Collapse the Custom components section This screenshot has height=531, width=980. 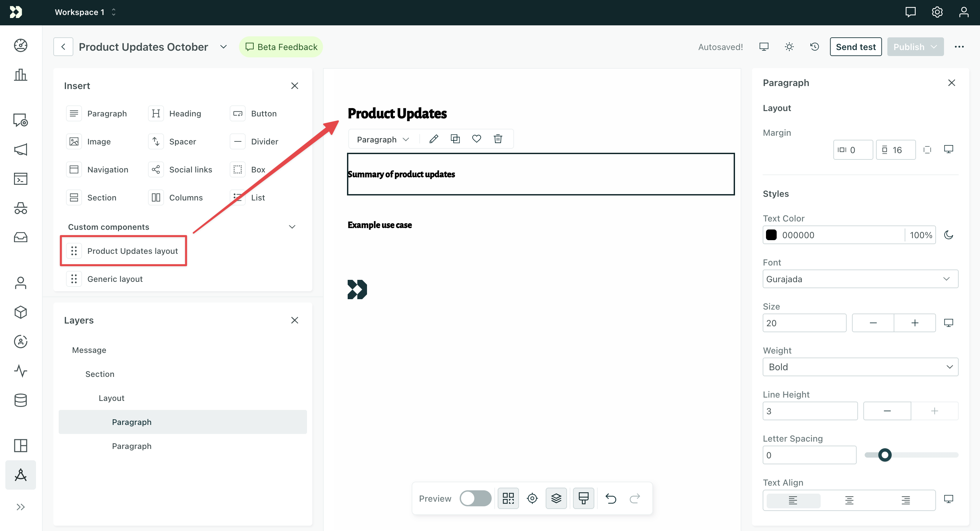pyautogui.click(x=292, y=226)
